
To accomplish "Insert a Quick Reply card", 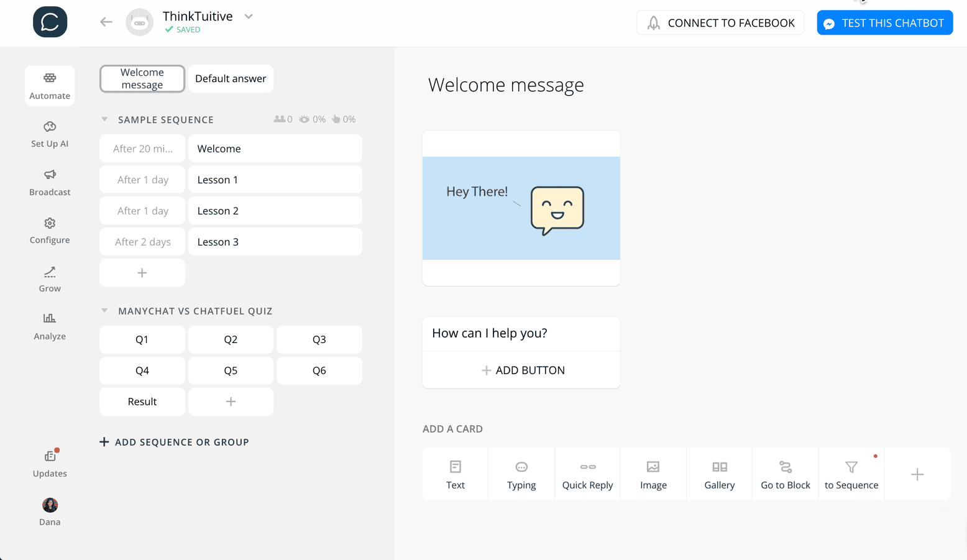I will click(587, 474).
